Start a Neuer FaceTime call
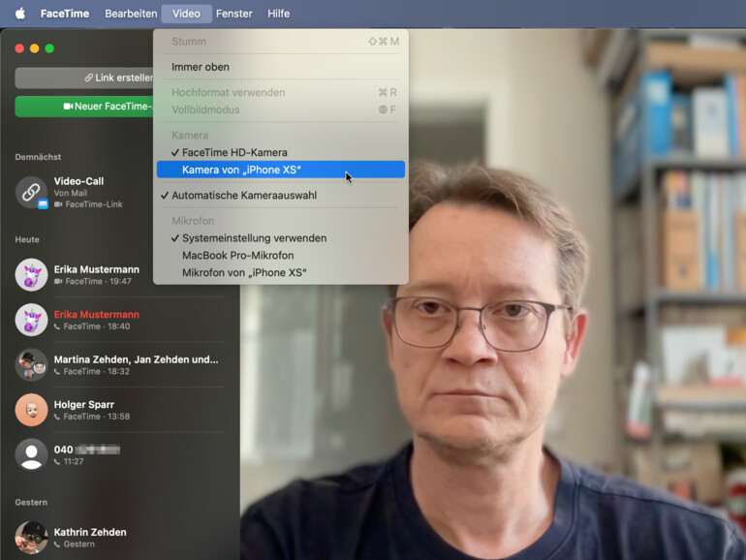746x560 pixels. click(84, 107)
